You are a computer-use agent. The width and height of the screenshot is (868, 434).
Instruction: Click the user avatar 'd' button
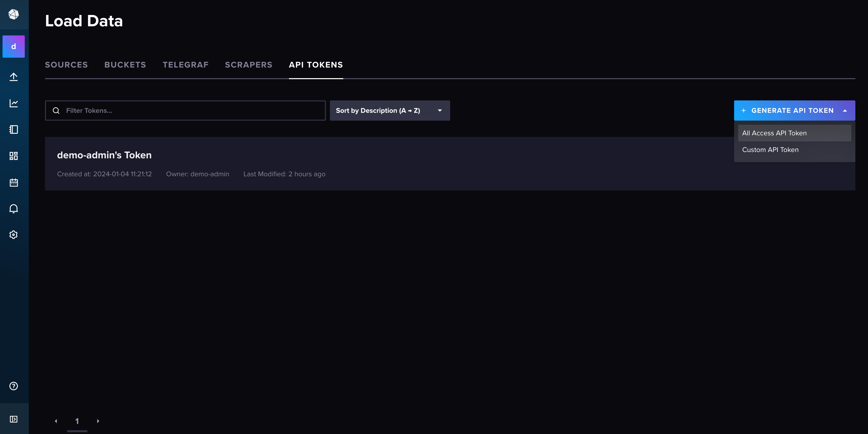[x=13, y=47]
